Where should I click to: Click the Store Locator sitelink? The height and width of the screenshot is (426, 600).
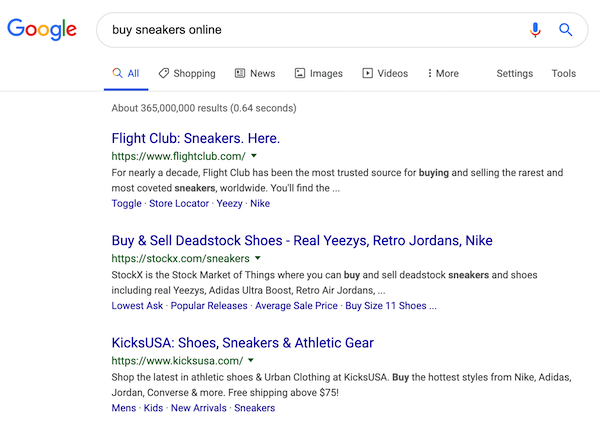click(179, 203)
